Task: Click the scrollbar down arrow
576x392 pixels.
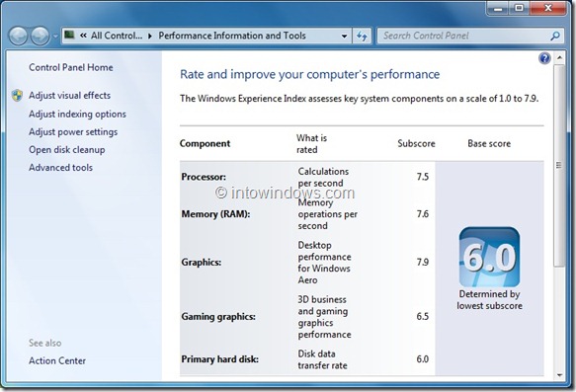Action: pyautogui.click(x=559, y=375)
